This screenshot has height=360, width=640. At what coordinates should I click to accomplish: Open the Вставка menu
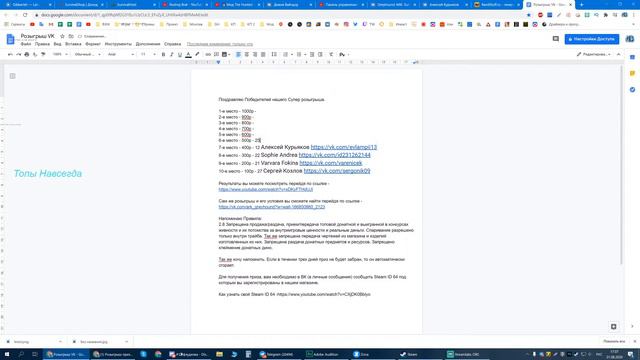point(73,44)
